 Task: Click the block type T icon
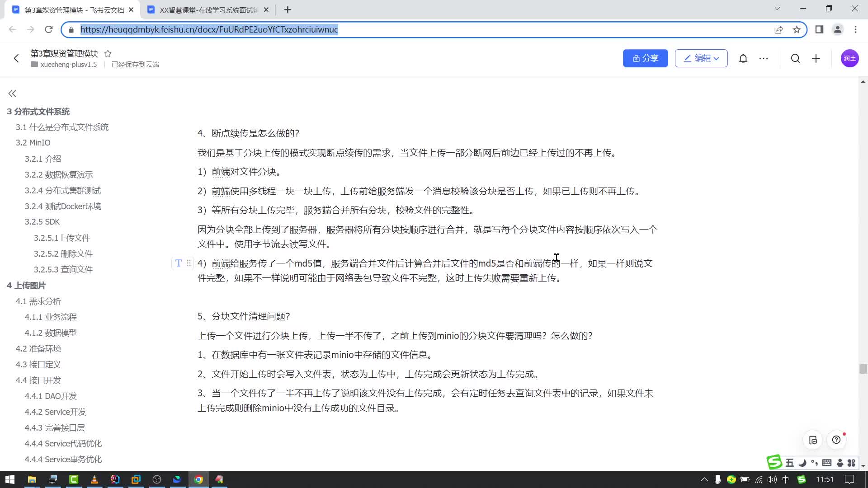click(x=179, y=263)
